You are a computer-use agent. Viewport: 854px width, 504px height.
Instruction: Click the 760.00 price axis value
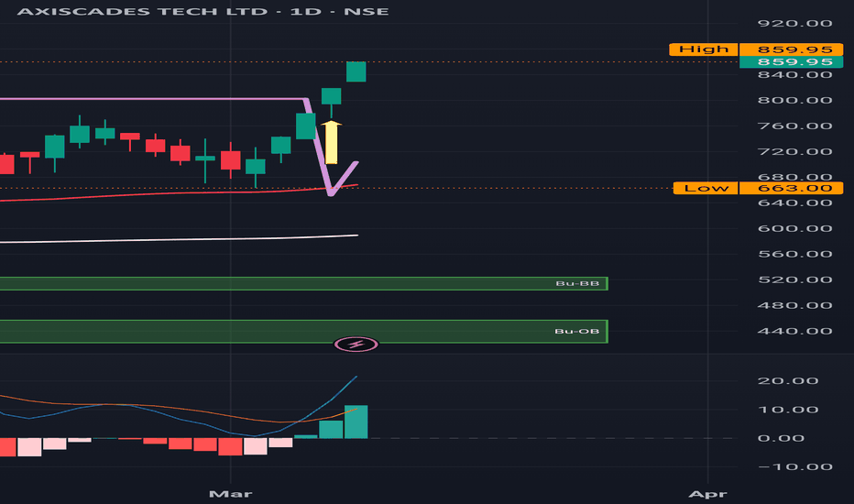(x=794, y=126)
